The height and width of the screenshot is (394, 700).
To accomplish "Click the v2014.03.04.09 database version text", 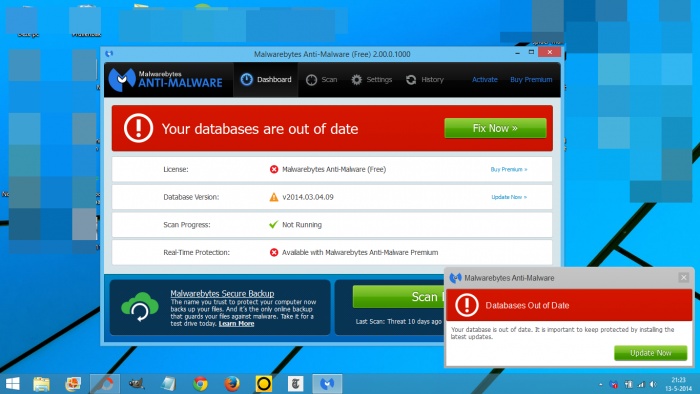I will point(308,197).
